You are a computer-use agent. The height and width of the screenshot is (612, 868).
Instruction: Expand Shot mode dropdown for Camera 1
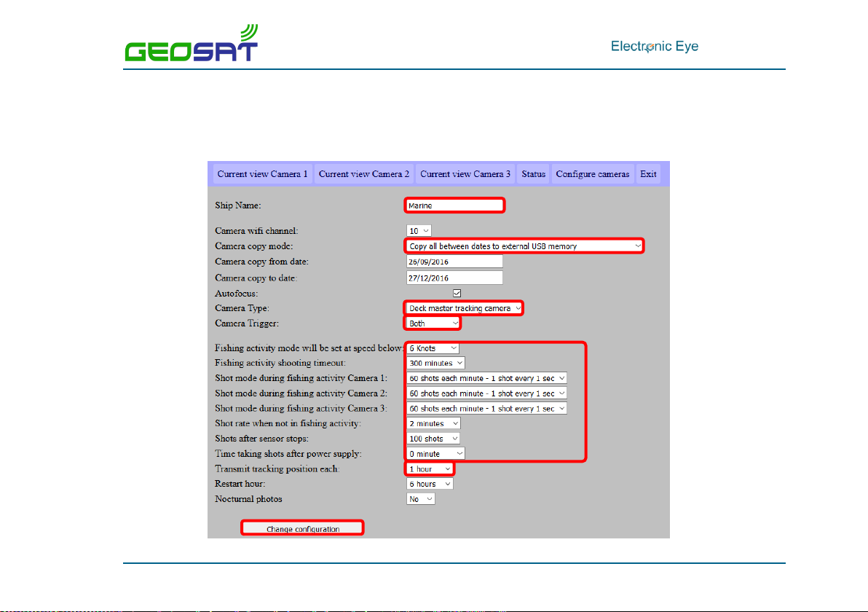pyautogui.click(x=486, y=378)
